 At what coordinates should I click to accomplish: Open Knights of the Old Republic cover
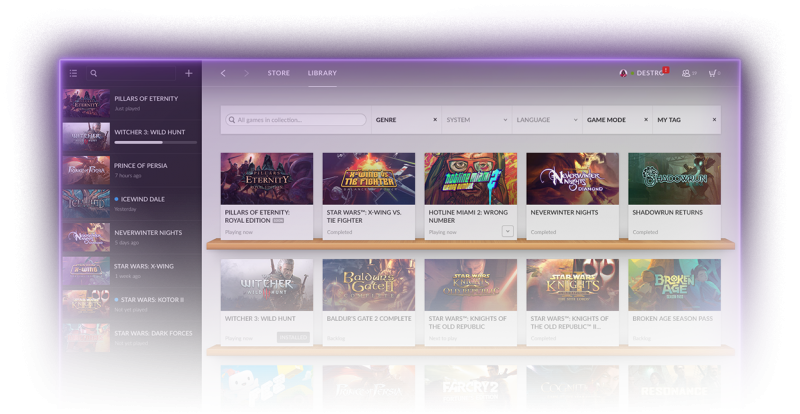click(471, 285)
